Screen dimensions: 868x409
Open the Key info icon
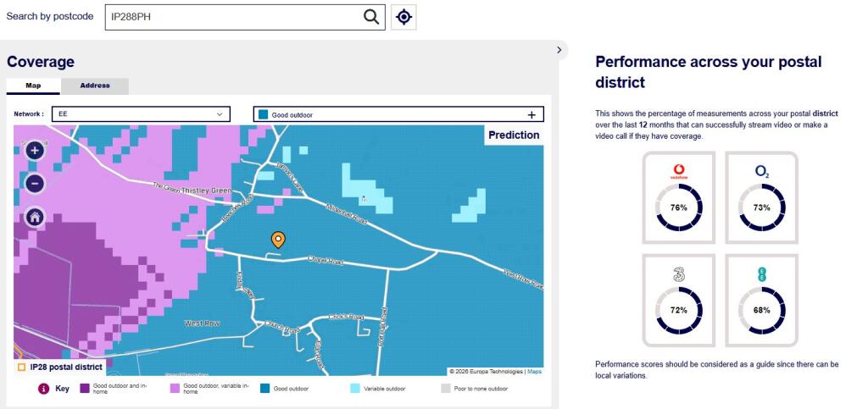[x=44, y=389]
